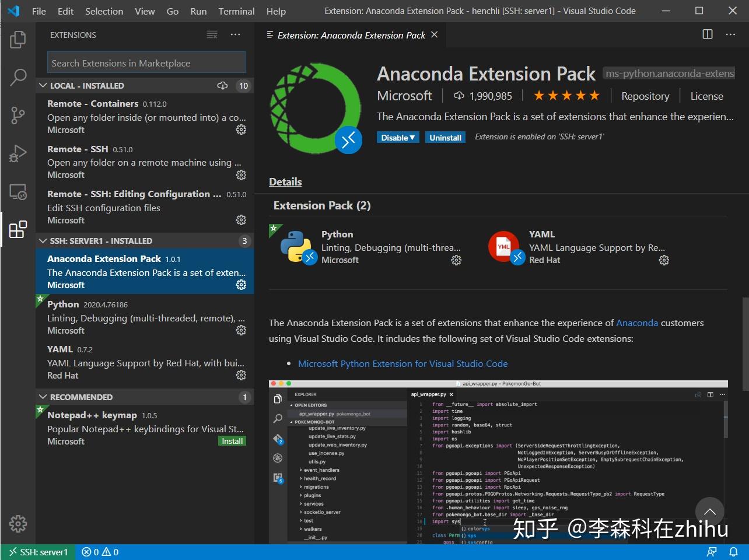The image size is (749, 560).
Task: Open the Repository link
Action: pyautogui.click(x=645, y=96)
